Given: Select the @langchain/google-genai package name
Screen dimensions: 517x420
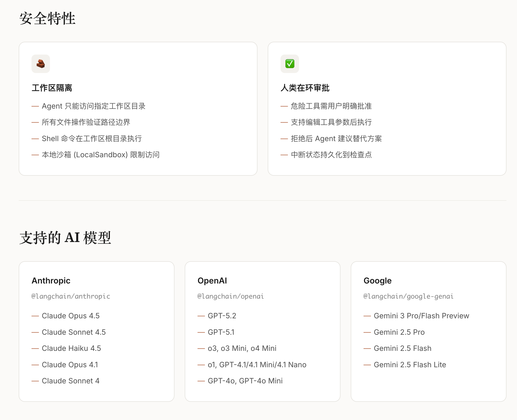Looking at the screenshot, I should tap(408, 296).
